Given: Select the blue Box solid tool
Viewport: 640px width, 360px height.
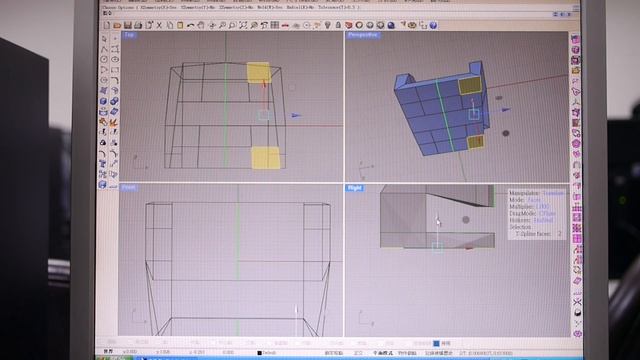Looking at the screenshot, I should (x=104, y=101).
